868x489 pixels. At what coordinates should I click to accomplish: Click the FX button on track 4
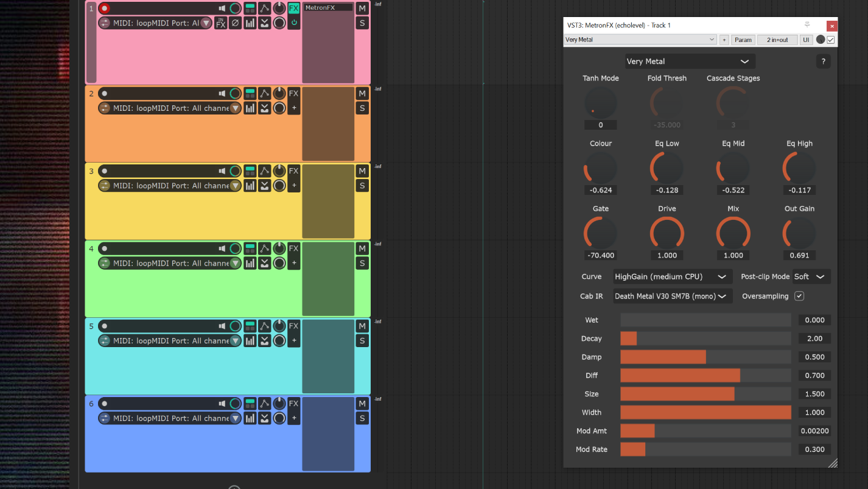(293, 248)
